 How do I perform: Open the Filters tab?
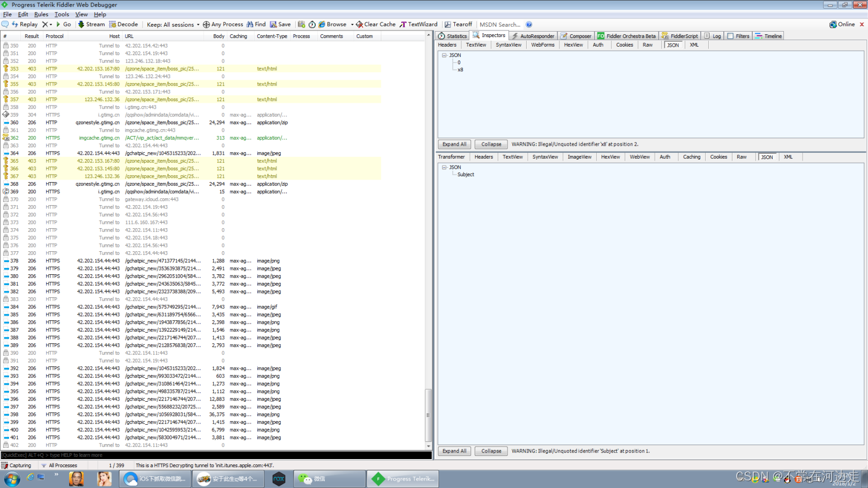coord(738,36)
